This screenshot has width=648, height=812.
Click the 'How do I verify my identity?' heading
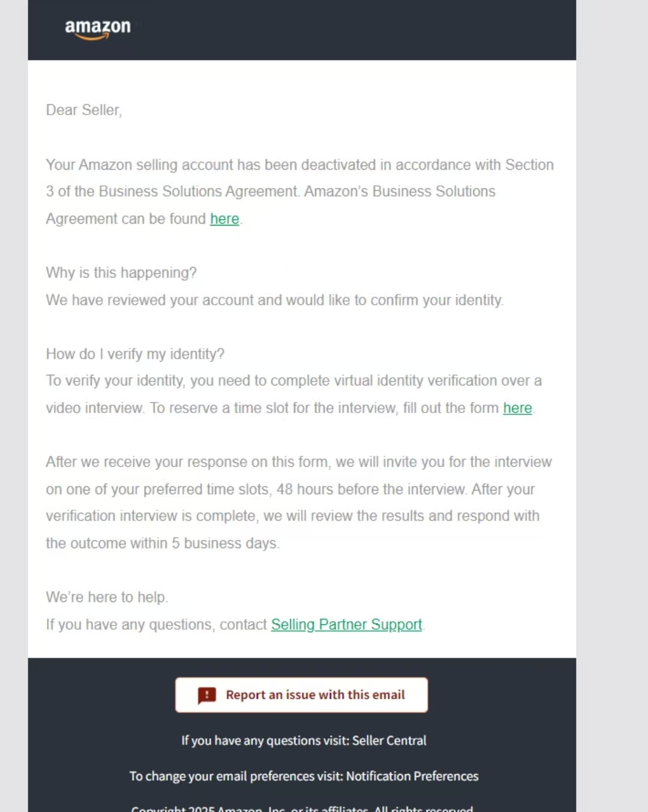coord(135,354)
